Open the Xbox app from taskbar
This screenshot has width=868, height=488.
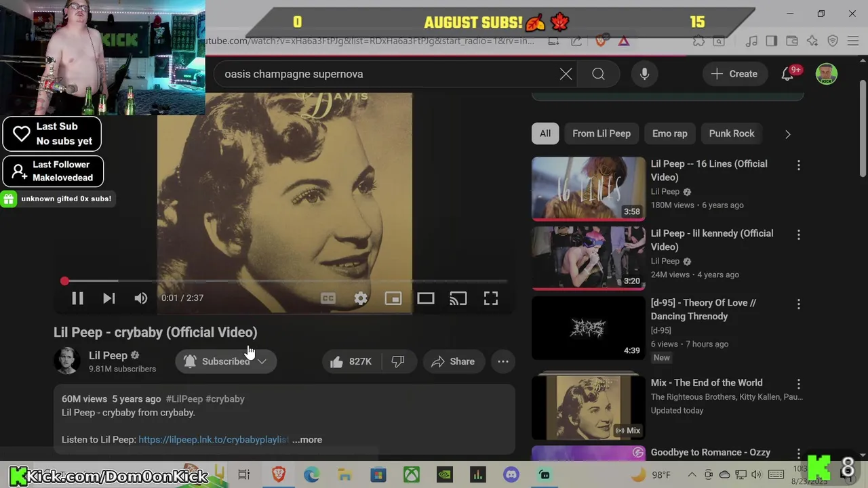click(412, 474)
